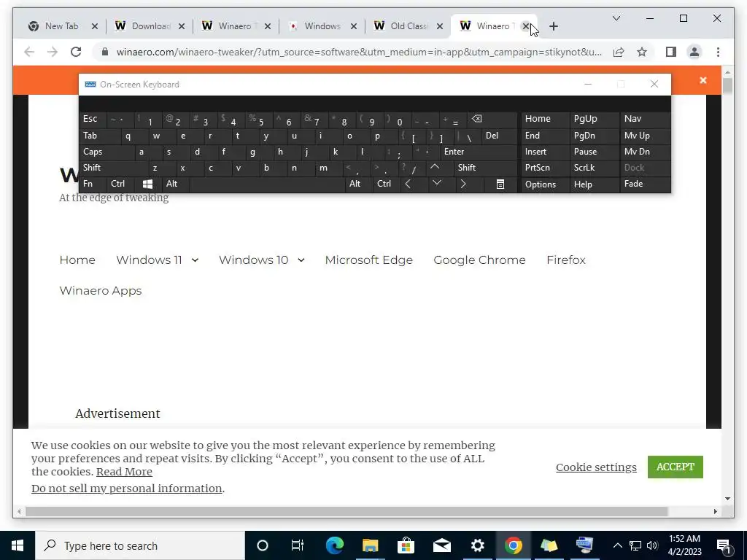Switch to the Windows tab
The image size is (747, 560).
click(322, 26)
